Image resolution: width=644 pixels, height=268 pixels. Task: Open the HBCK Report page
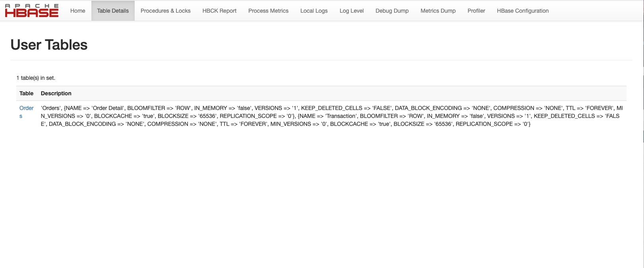pos(219,11)
